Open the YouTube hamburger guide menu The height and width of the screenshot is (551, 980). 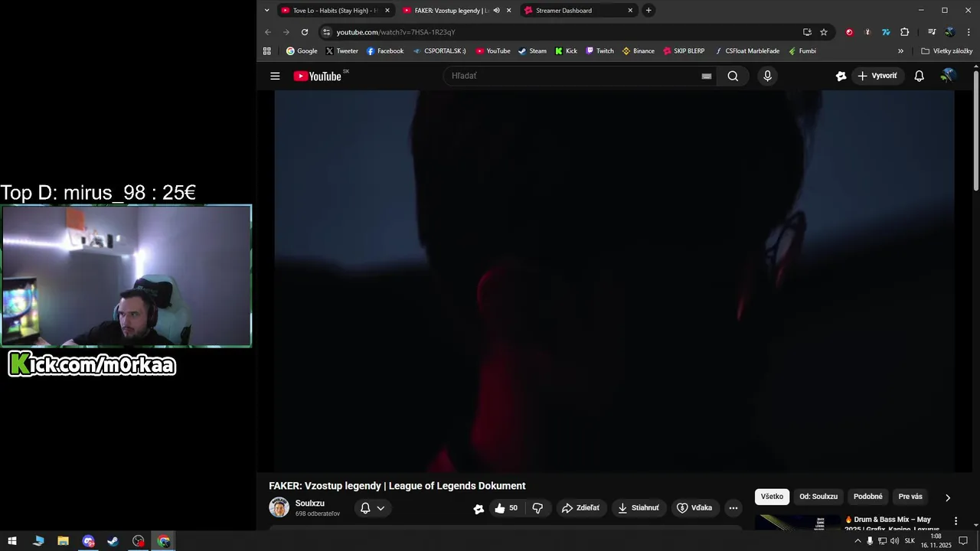tap(275, 76)
